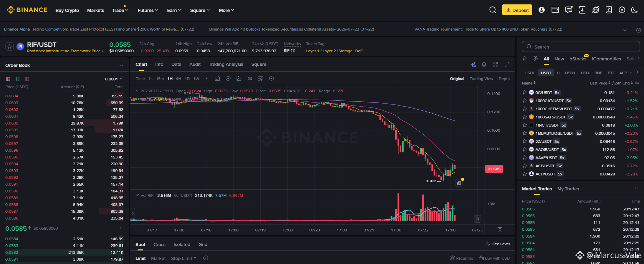The width and height of the screenshot is (644, 264).
Task: Open the Fee Level link
Action: click(498, 244)
